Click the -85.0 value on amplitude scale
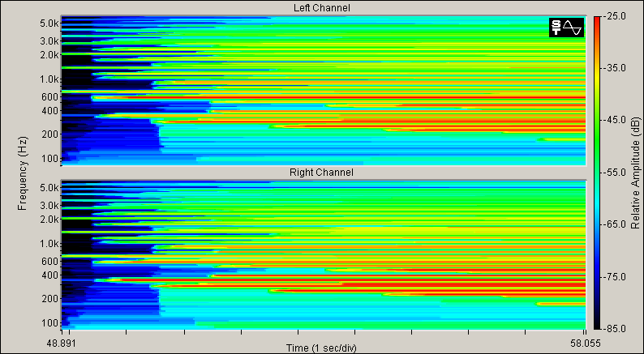 [x=614, y=329]
